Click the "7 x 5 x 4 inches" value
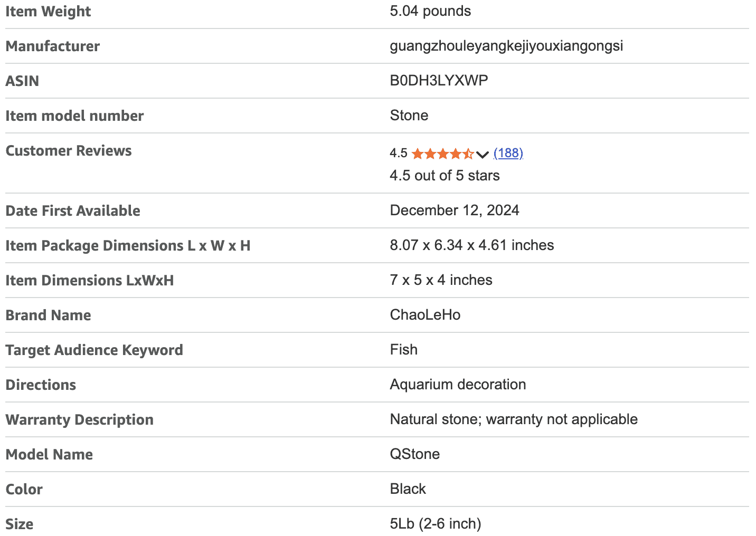Screen dimensions: 756x536 pyautogui.click(x=441, y=280)
